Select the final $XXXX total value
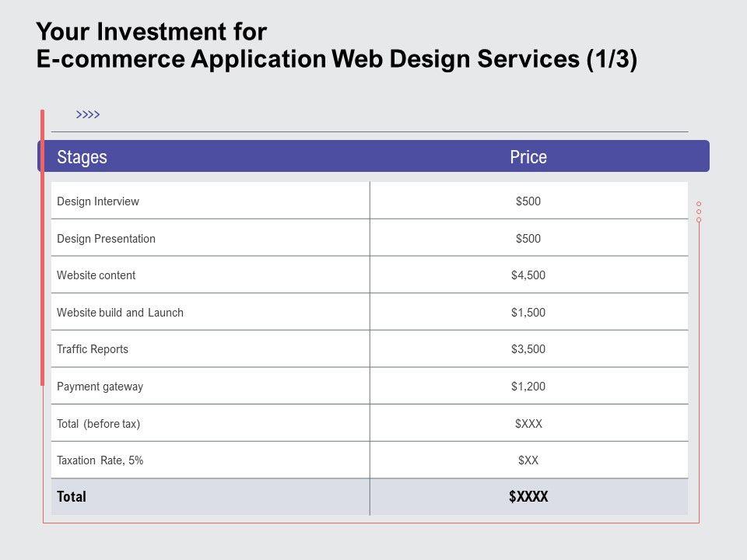Screen dimensions: 747x560 [x=528, y=497]
